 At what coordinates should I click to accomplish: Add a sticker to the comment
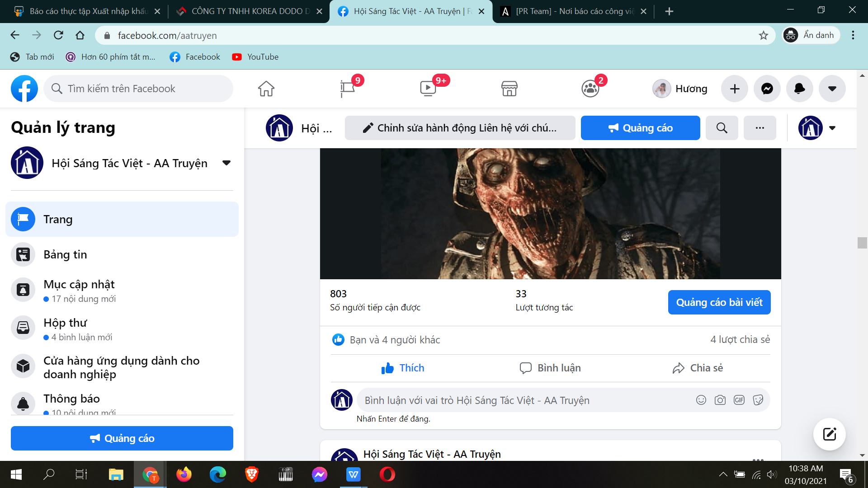pos(758,400)
